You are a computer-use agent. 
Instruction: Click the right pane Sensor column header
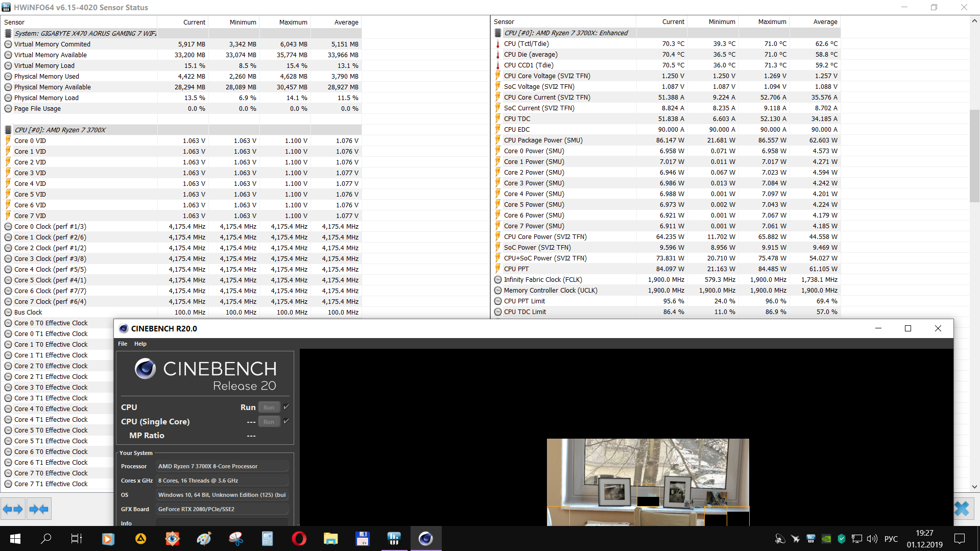click(563, 22)
